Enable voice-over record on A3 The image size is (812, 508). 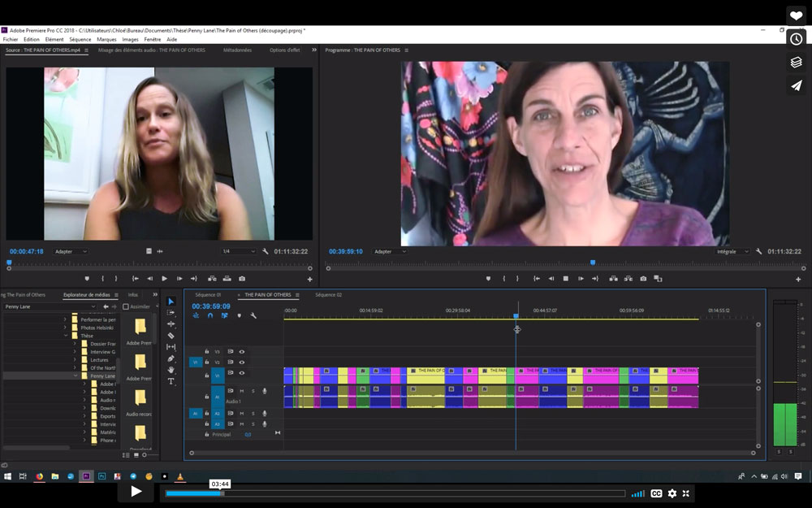(x=265, y=424)
